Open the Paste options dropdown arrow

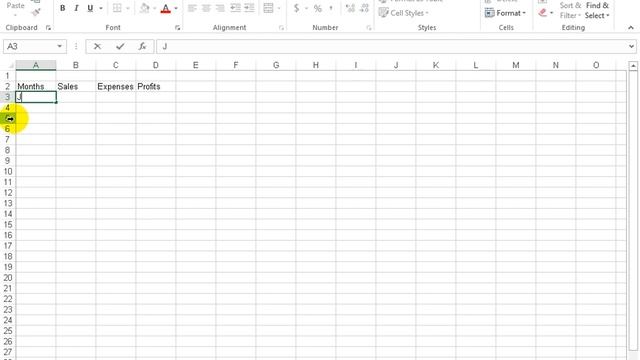pos(16,16)
